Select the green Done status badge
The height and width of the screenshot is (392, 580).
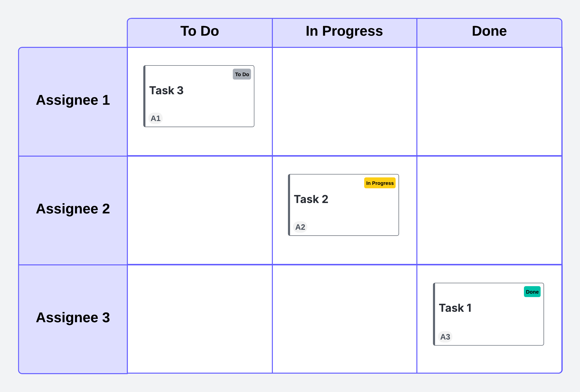click(x=532, y=292)
